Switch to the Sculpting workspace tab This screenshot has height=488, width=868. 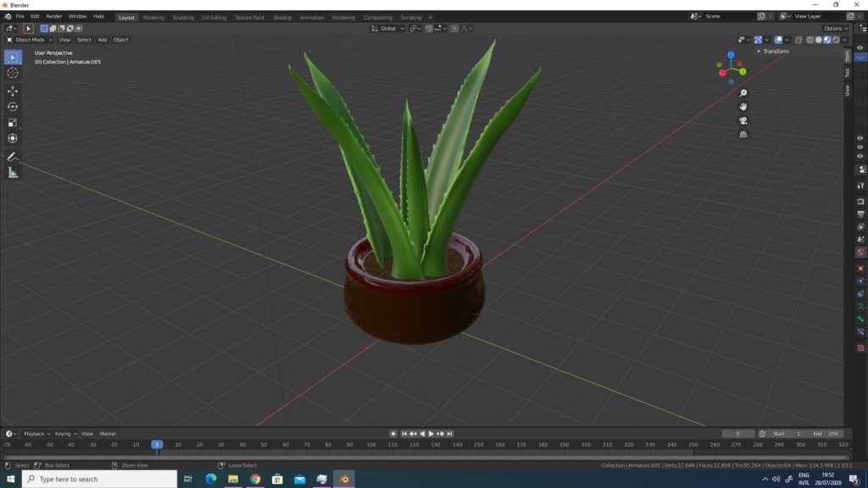pos(182,17)
